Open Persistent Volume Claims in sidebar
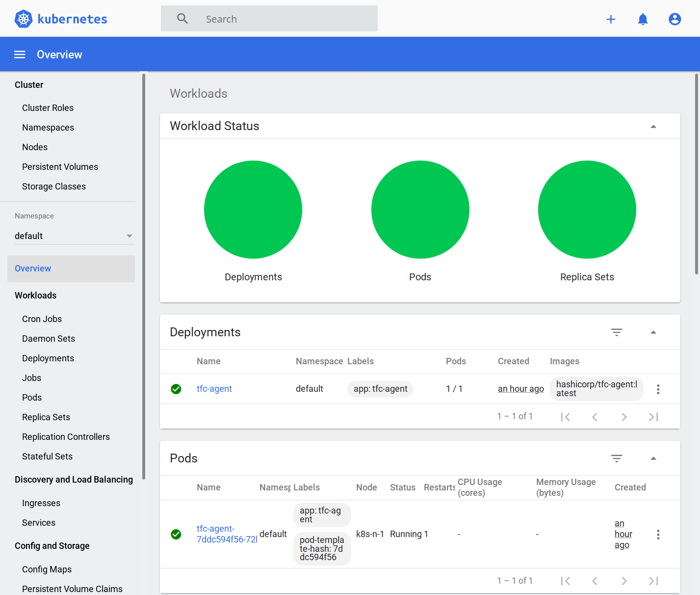The image size is (700, 595). (x=72, y=589)
